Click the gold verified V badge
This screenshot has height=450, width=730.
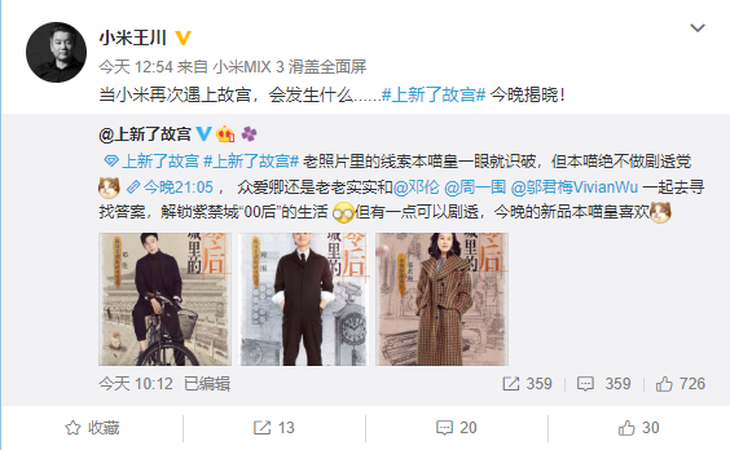click(183, 38)
